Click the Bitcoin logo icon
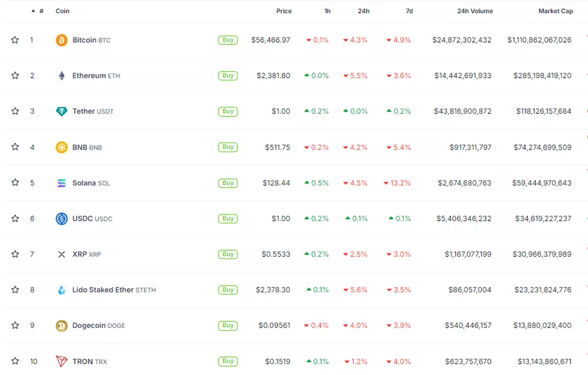The width and height of the screenshot is (588, 375). [x=62, y=40]
